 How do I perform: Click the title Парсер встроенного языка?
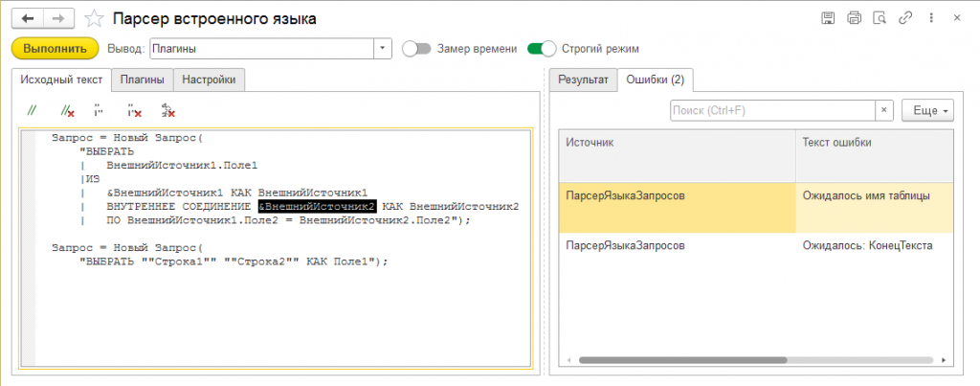pos(214,19)
